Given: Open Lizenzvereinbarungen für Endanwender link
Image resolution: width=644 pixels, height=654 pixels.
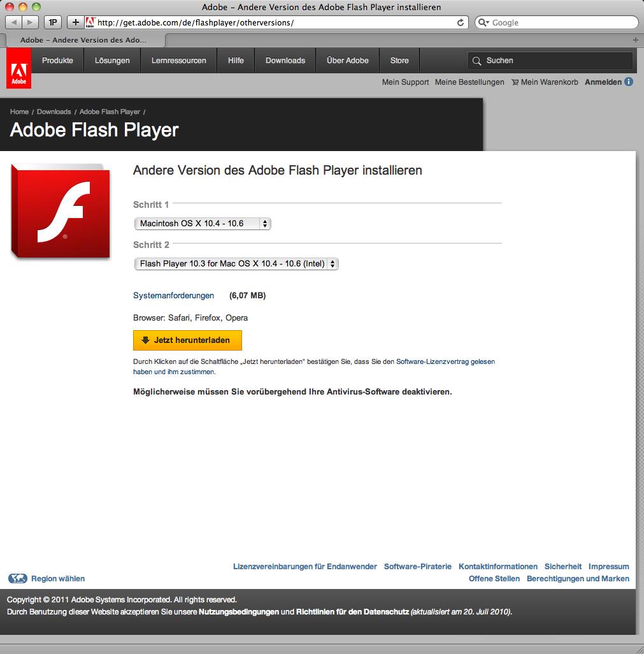Looking at the screenshot, I should [304, 567].
